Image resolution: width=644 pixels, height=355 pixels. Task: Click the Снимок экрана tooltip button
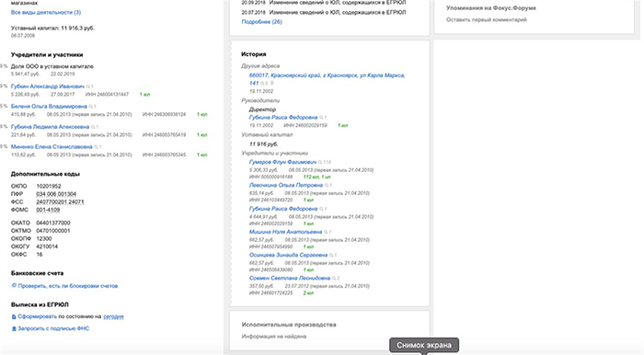[x=424, y=345]
